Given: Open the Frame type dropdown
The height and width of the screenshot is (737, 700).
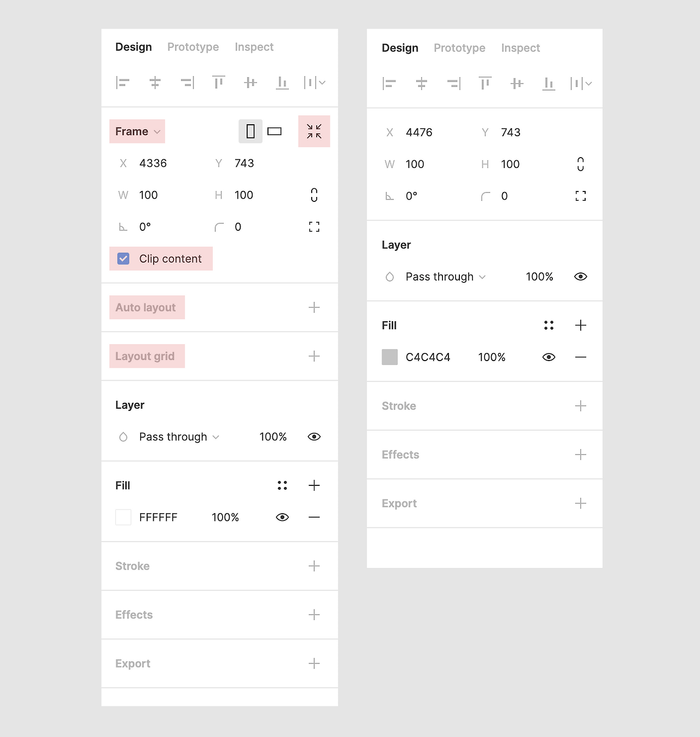Looking at the screenshot, I should pyautogui.click(x=137, y=131).
